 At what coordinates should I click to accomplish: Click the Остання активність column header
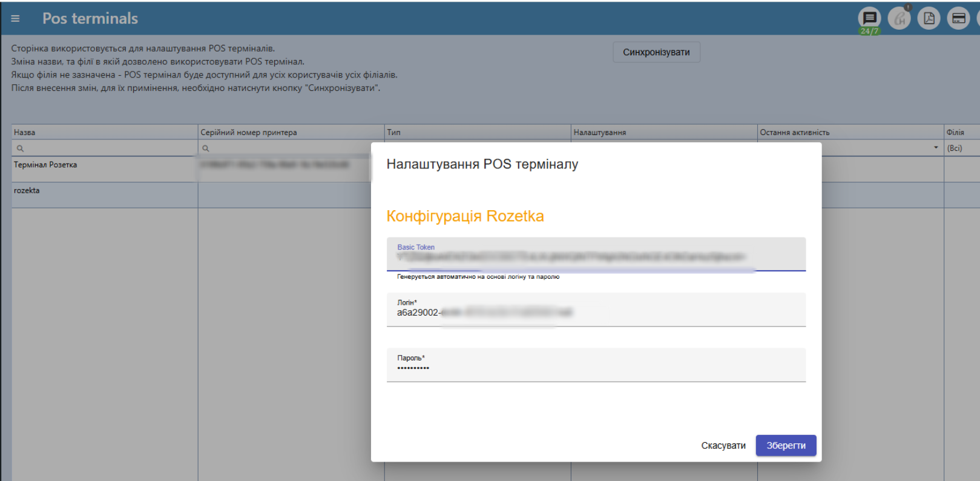tap(850, 132)
